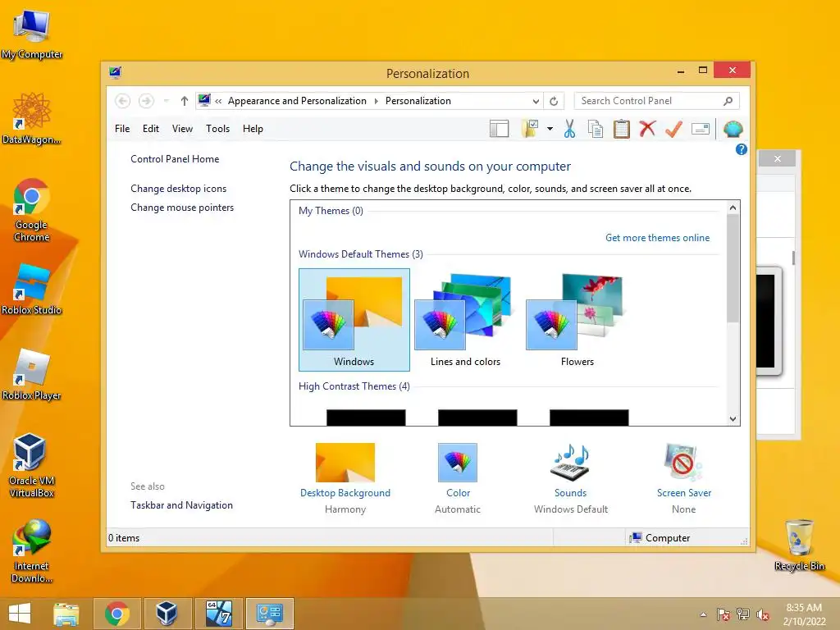The image size is (840, 630).
Task: Open Change desktop icons link
Action: tap(178, 189)
